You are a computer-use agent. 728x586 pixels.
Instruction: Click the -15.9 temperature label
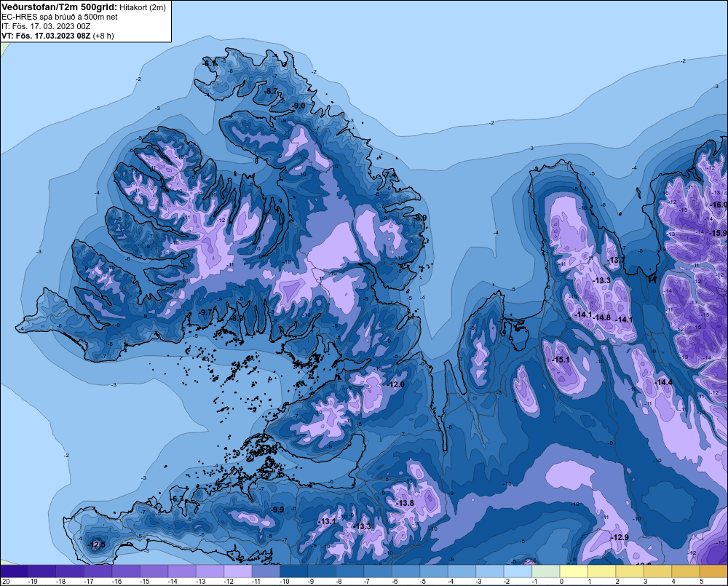pos(719,233)
